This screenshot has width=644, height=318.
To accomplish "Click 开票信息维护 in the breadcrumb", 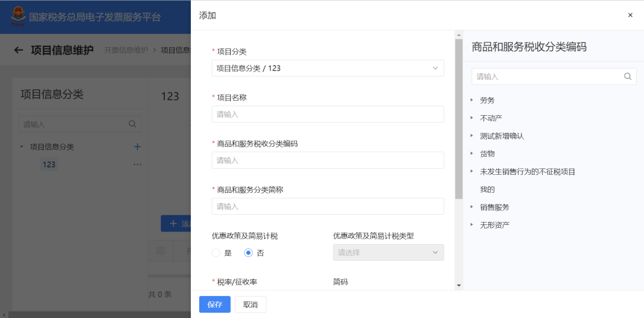I will pyautogui.click(x=126, y=50).
